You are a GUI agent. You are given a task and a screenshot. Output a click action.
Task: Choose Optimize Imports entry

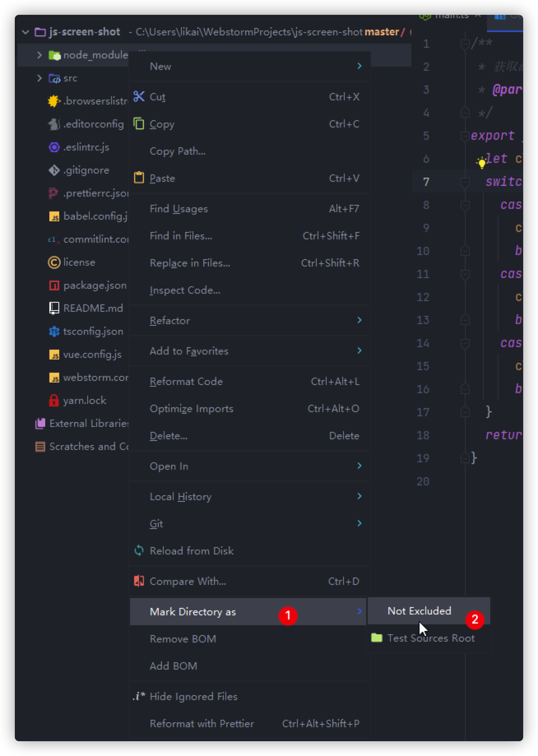coord(250,408)
